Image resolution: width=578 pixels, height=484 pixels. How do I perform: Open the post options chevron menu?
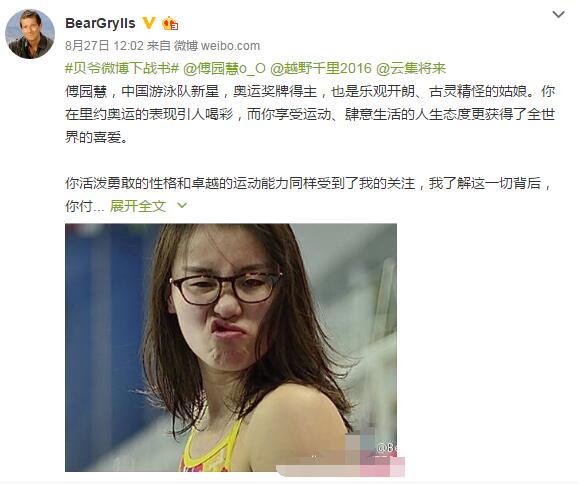(x=558, y=15)
